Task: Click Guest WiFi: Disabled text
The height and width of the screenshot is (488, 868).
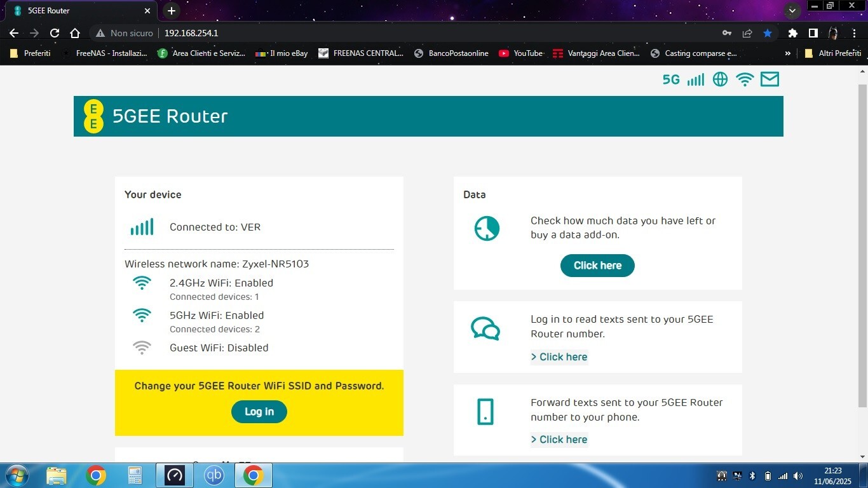Action: tap(219, 348)
